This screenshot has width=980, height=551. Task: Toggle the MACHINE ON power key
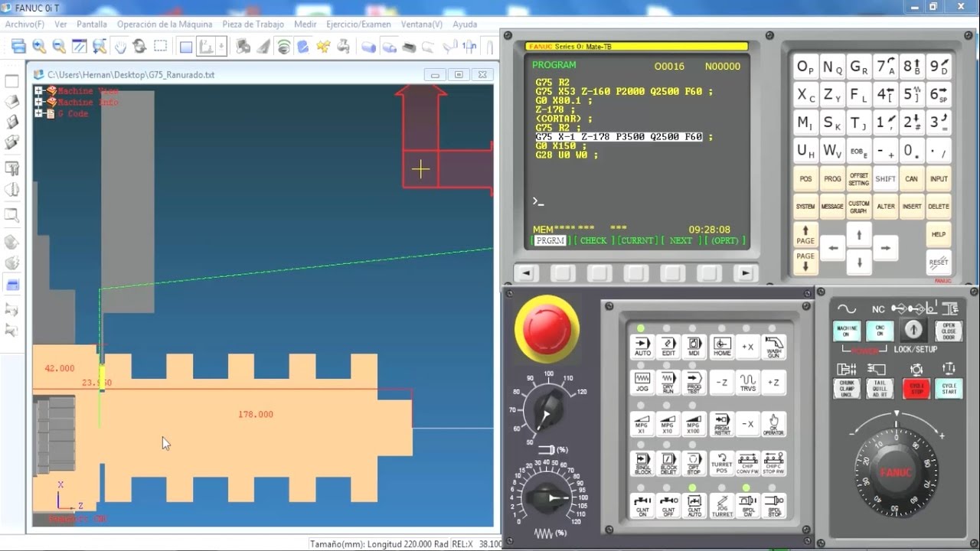click(847, 331)
